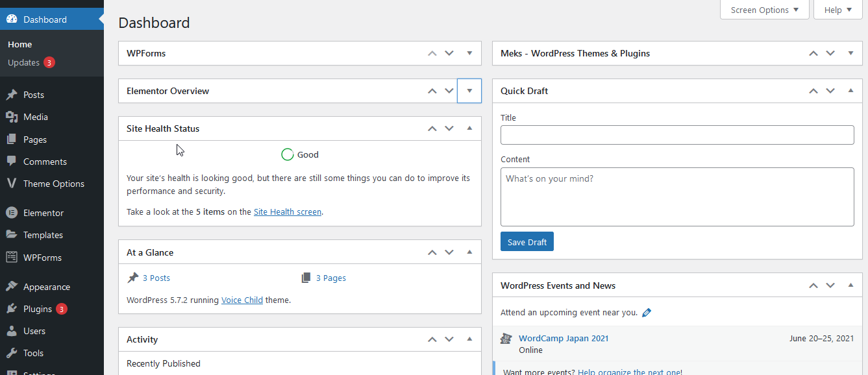Open Elementor from the sidebar
Screen dimensions: 868x375
12,212
